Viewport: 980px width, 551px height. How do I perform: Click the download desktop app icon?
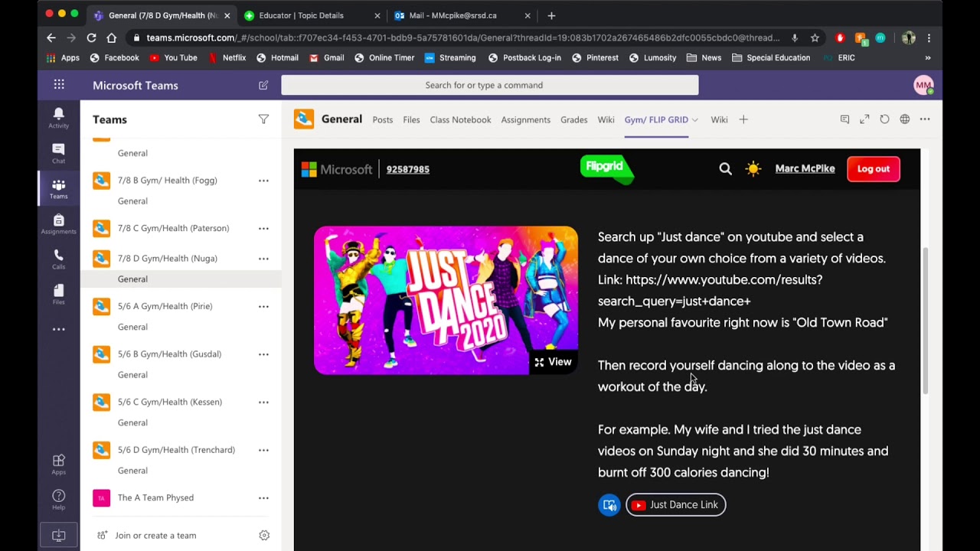coord(58,536)
